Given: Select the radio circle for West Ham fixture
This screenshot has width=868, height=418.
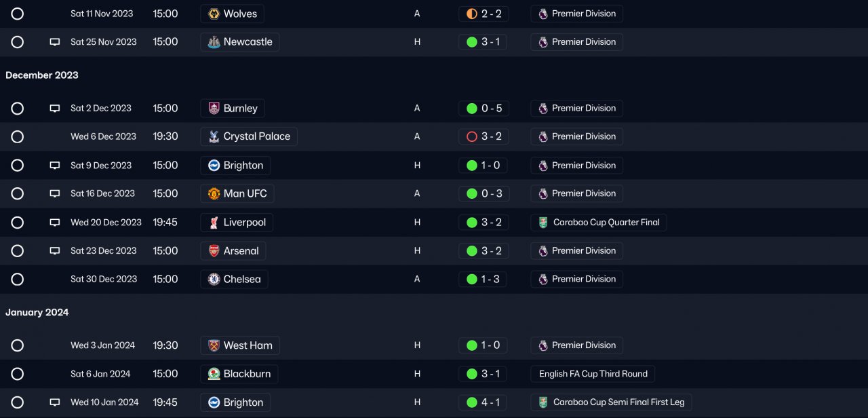Looking at the screenshot, I should coord(18,345).
